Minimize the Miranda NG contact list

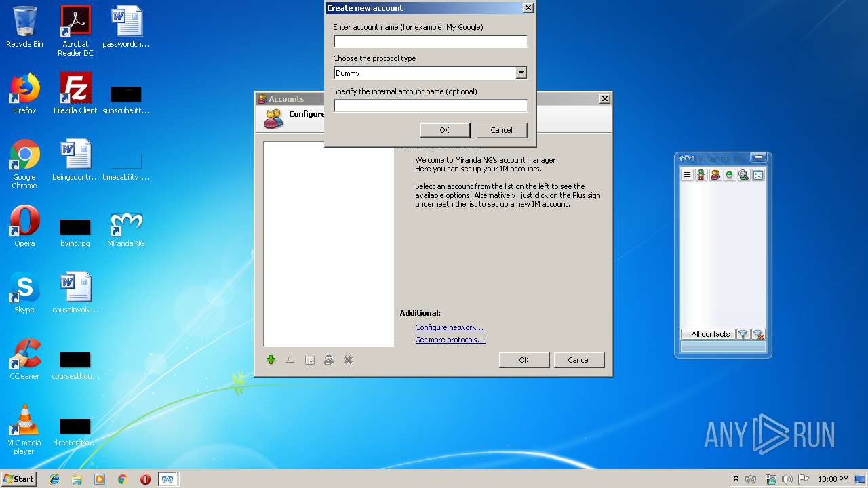pos(759,158)
